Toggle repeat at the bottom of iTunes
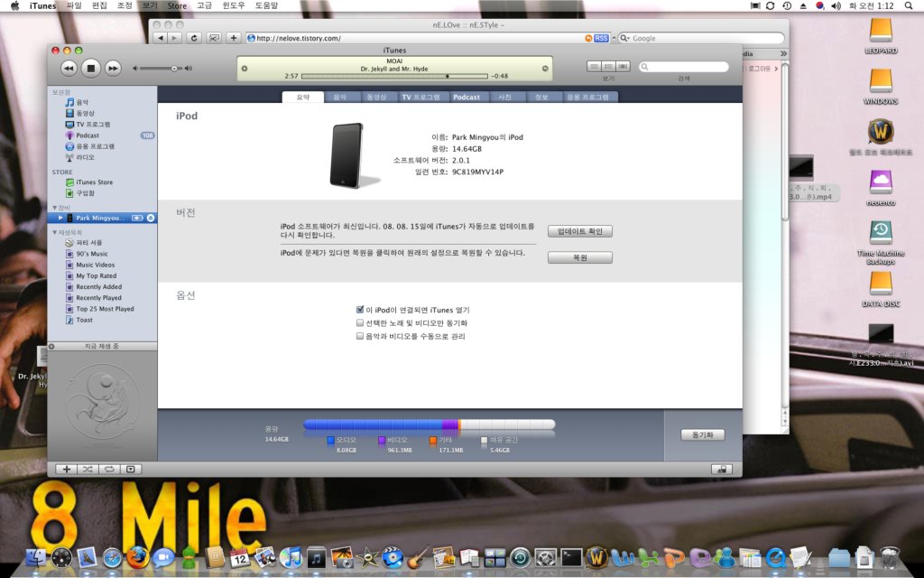The height and width of the screenshot is (578, 924). (x=109, y=470)
